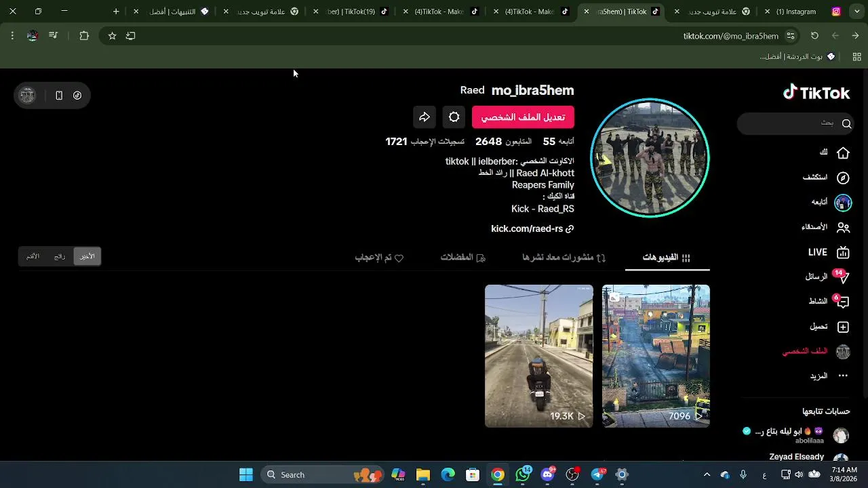Switch to the TikTok(19) browser tab
The width and height of the screenshot is (868, 488).
point(351,12)
